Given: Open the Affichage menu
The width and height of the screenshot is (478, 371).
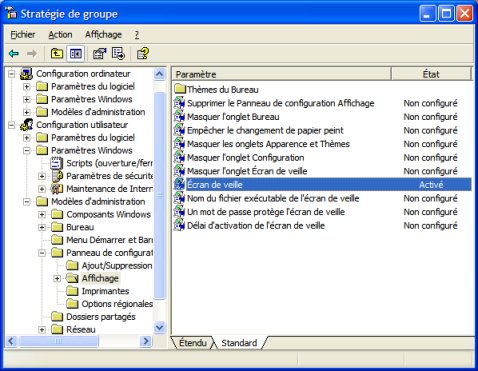Looking at the screenshot, I should click(x=103, y=34).
